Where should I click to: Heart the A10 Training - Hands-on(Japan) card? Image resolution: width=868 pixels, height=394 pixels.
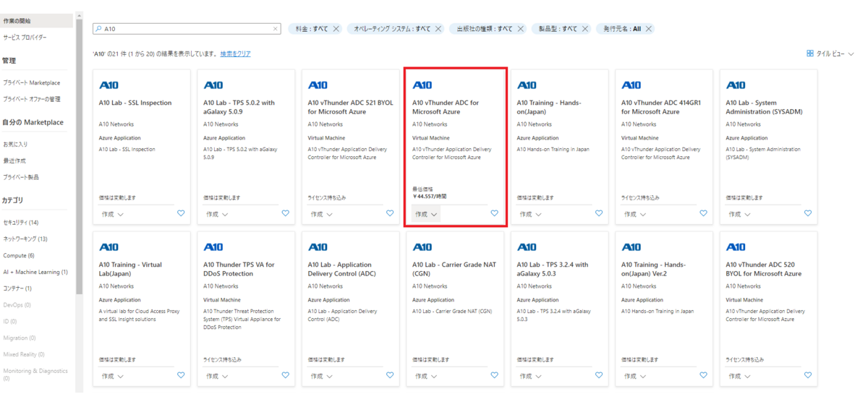point(599,213)
